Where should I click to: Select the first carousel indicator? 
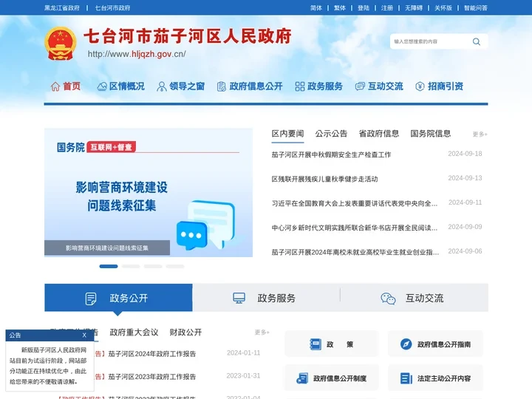pyautogui.click(x=109, y=266)
